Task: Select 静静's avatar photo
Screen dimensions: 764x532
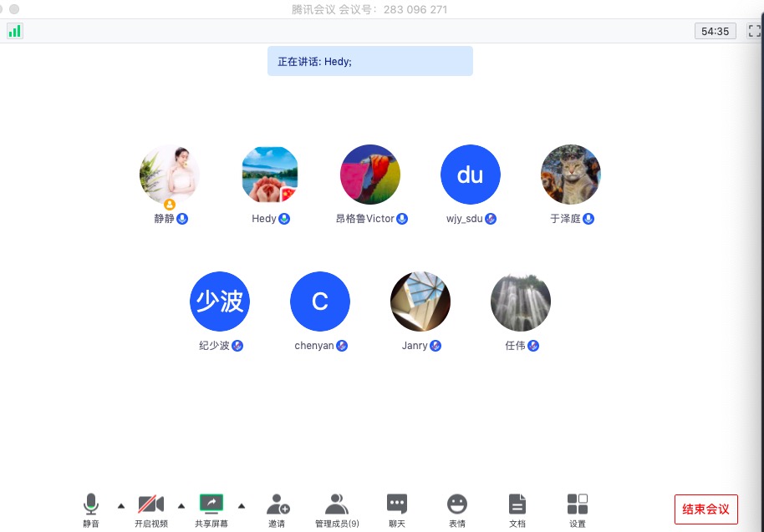Action: 170,175
